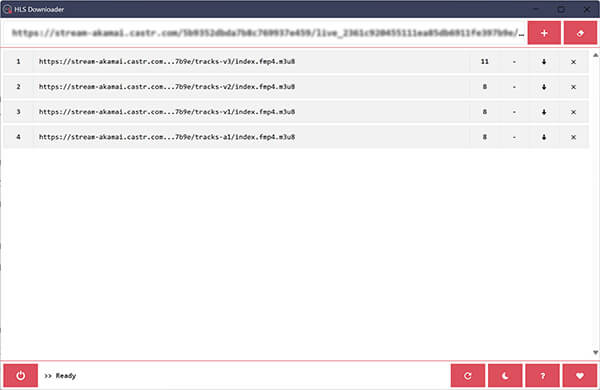Click the heart button

580,375
